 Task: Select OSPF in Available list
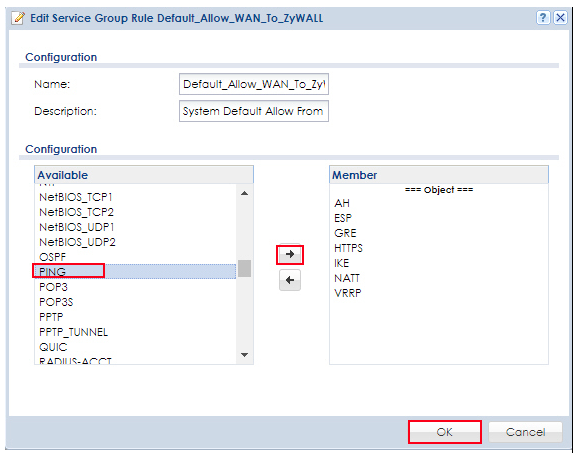[x=135, y=257]
